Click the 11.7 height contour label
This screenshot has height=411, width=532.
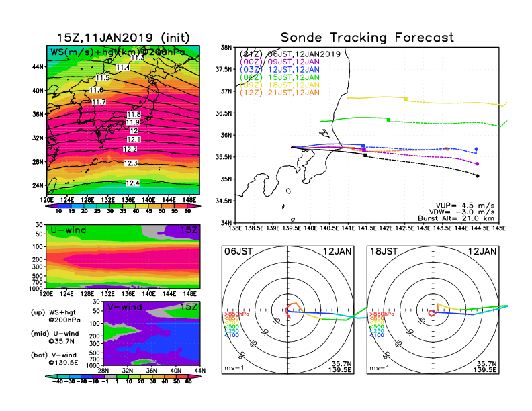tap(99, 102)
